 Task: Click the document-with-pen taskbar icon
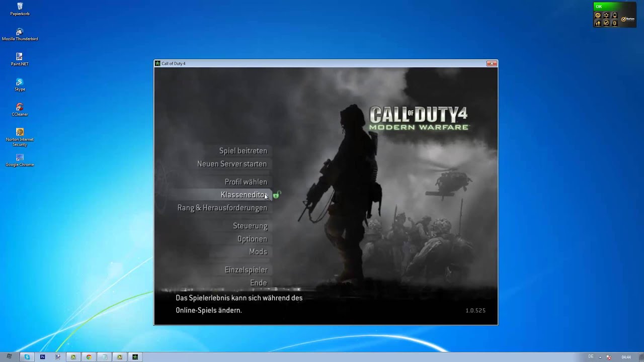tap(58, 357)
